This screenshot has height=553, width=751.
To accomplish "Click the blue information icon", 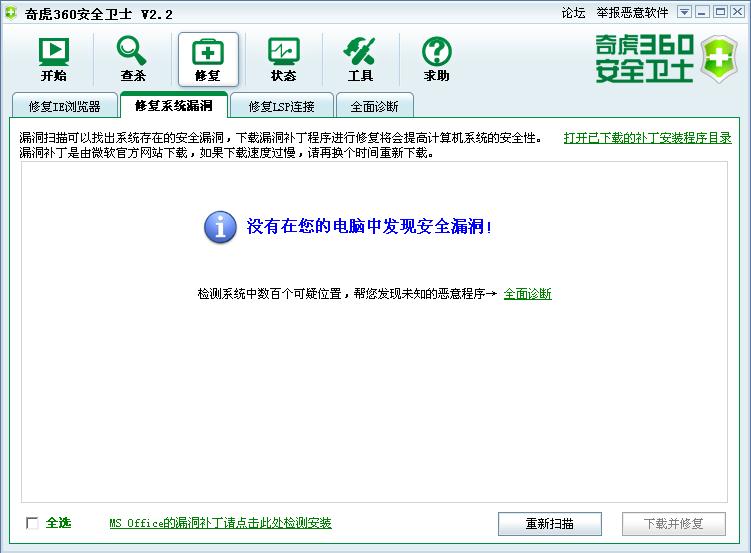I will (220, 227).
